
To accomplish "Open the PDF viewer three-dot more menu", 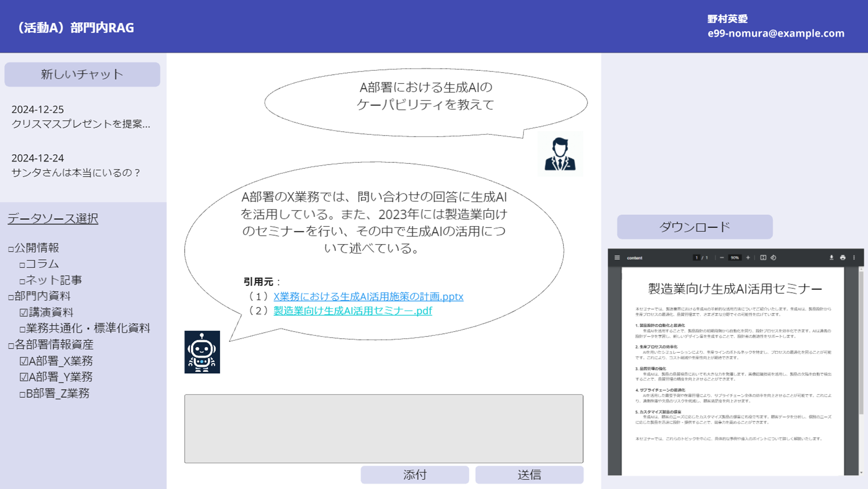I will pyautogui.click(x=854, y=258).
